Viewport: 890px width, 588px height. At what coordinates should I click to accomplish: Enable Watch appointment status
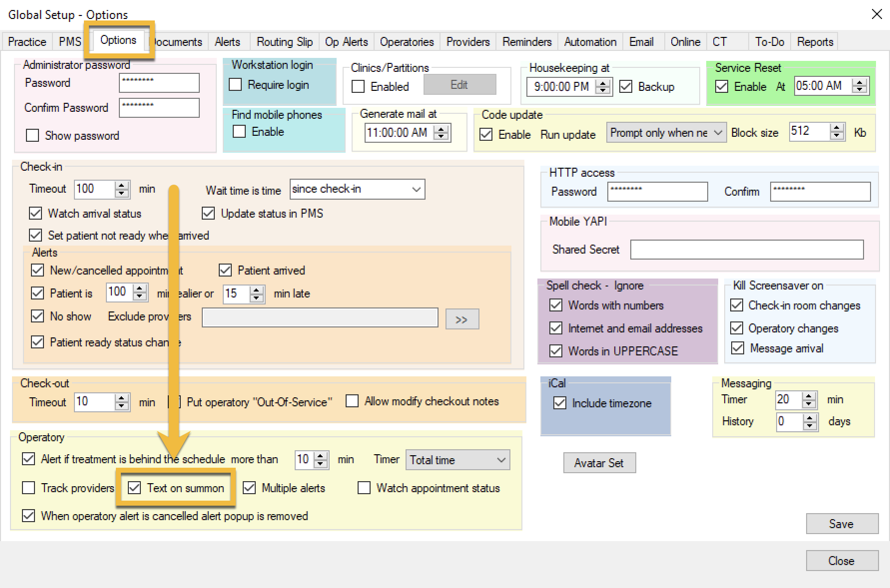point(364,488)
